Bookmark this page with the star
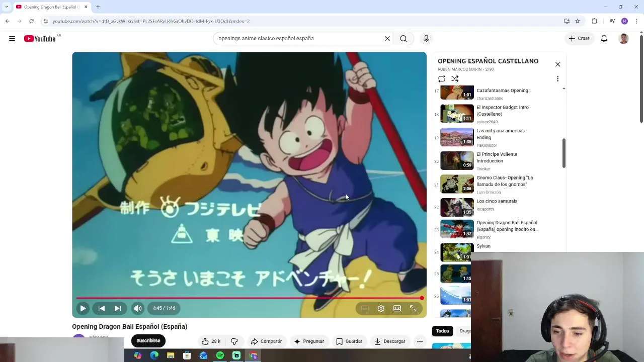The image size is (644, 362). tap(578, 21)
